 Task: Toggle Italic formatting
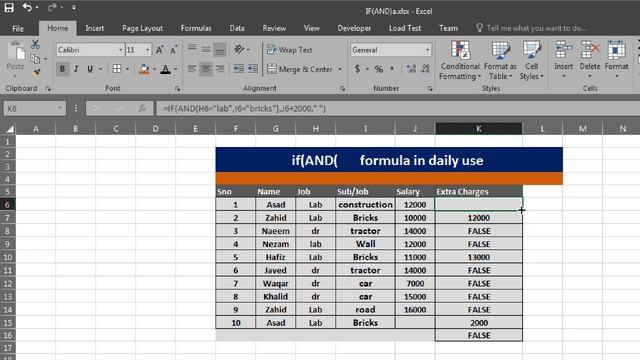click(76, 69)
